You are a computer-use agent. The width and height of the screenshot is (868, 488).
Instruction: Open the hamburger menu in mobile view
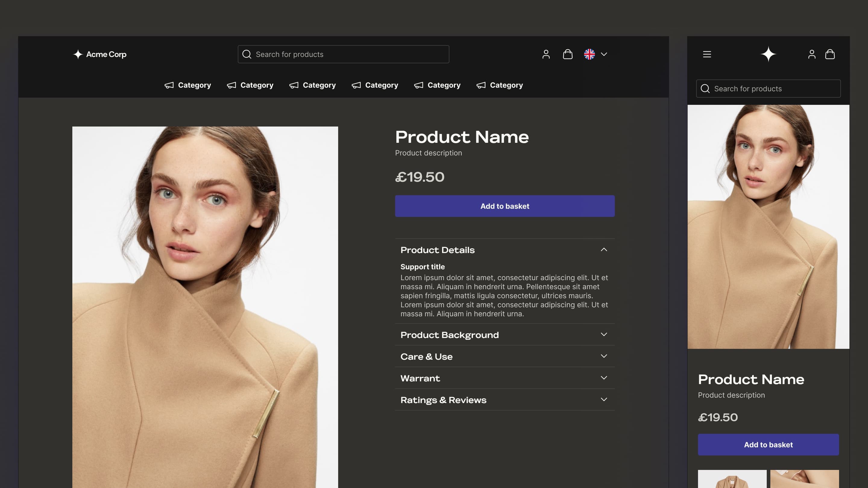pyautogui.click(x=707, y=54)
